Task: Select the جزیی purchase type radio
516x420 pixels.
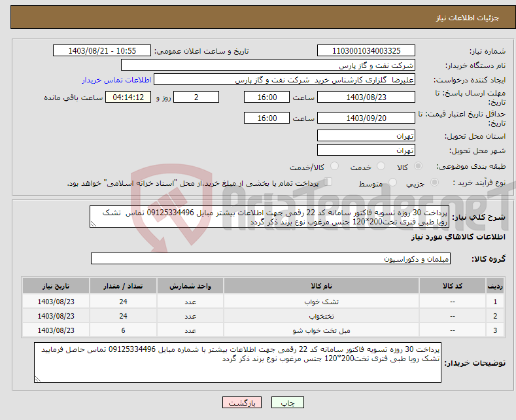Action: tap(434, 182)
